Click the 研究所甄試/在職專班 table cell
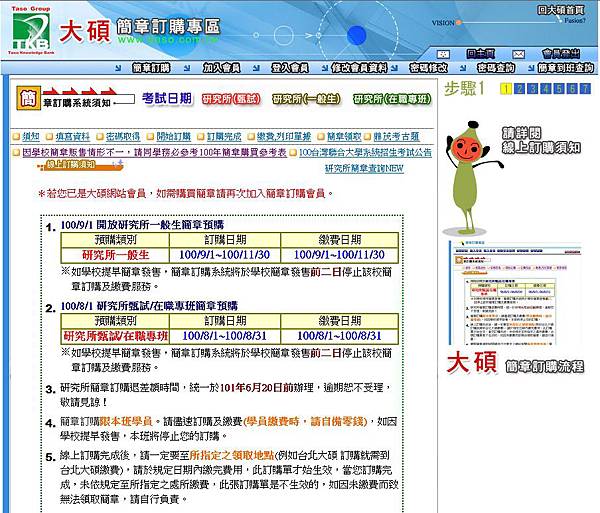Viewport: 600px width, 513px height. [115, 336]
